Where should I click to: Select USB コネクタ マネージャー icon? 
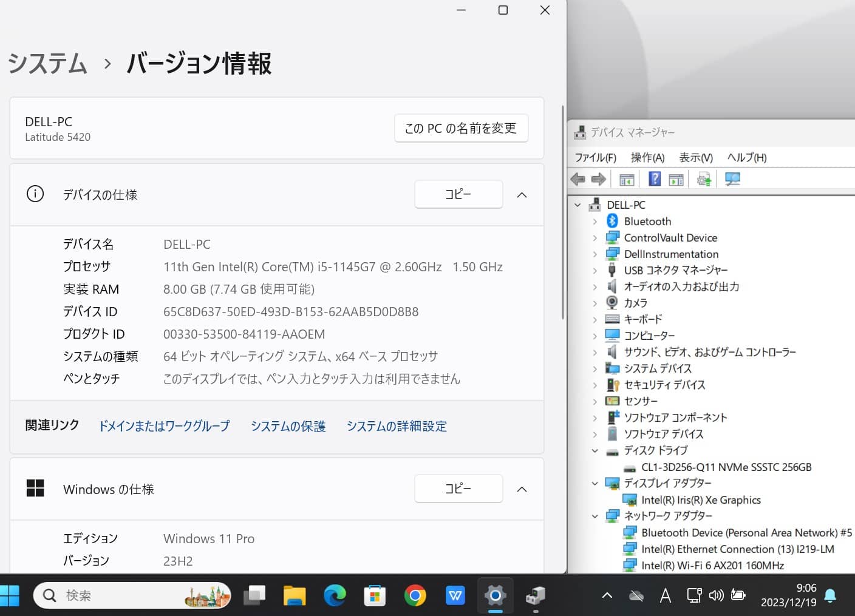coord(612,269)
